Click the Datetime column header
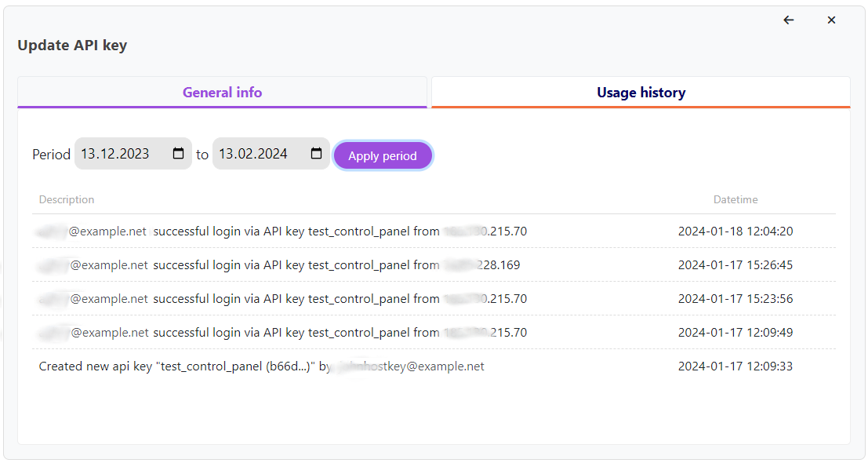Image resolution: width=868 pixels, height=463 pixels. point(735,199)
